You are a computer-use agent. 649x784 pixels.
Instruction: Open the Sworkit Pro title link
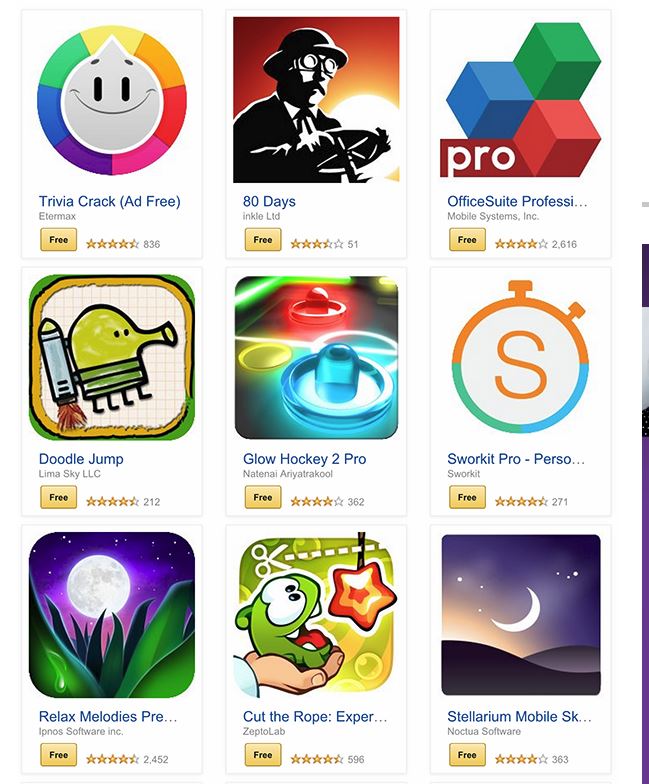point(516,459)
